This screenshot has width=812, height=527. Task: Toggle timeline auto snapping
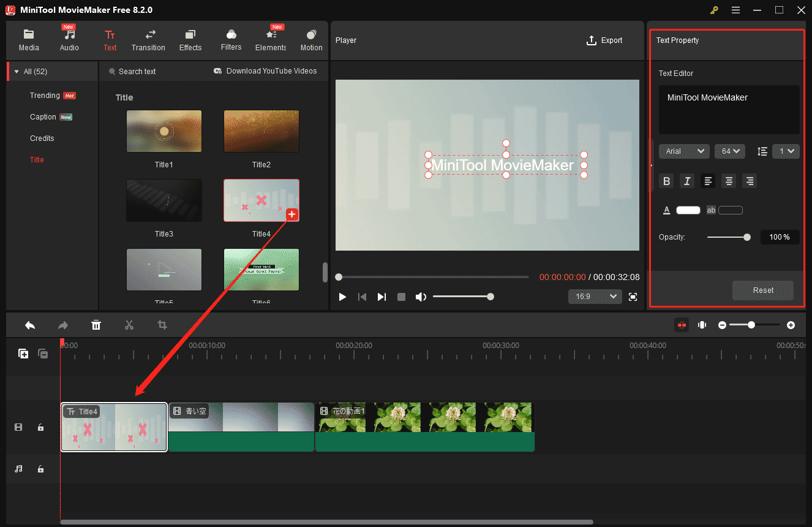tap(682, 325)
